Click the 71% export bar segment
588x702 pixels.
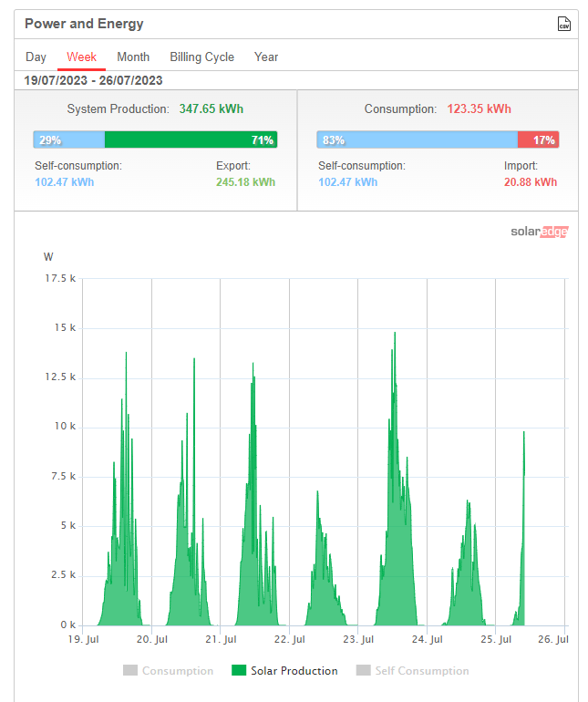point(191,139)
